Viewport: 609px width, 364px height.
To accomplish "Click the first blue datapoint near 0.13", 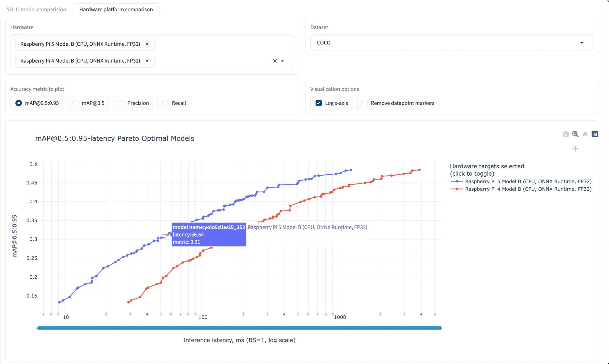I will pos(59,302).
